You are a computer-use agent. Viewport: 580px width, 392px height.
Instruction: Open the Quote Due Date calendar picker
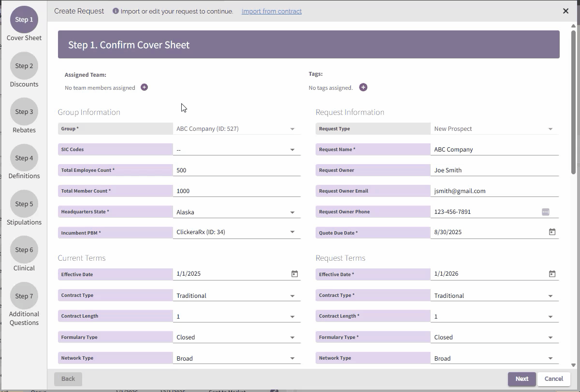click(552, 232)
